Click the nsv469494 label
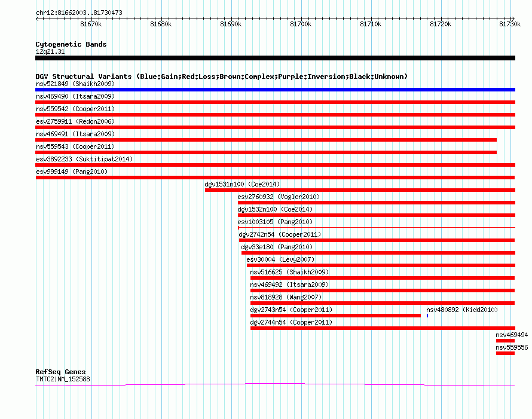 pyautogui.click(x=512, y=335)
